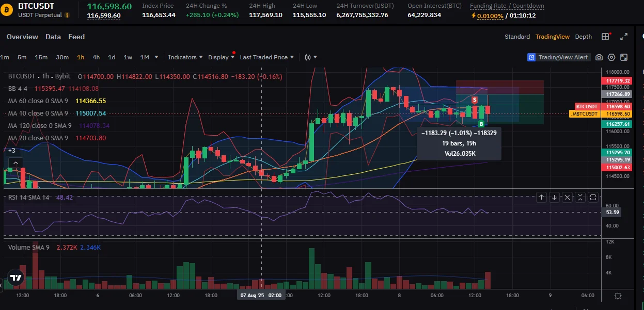Open time axis settings gear icon
Screen dimensions: 644x310
click(618, 296)
